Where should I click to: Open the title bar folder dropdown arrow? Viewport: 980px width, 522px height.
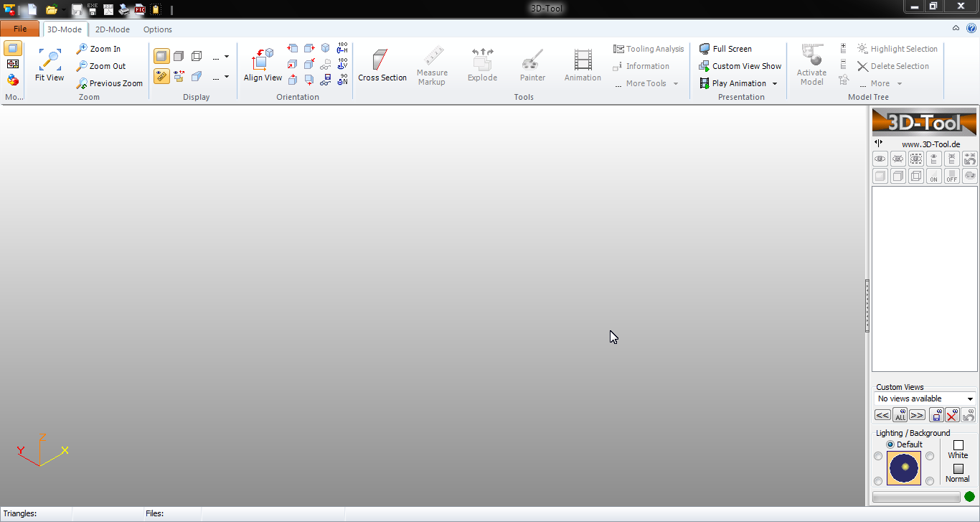[63, 10]
